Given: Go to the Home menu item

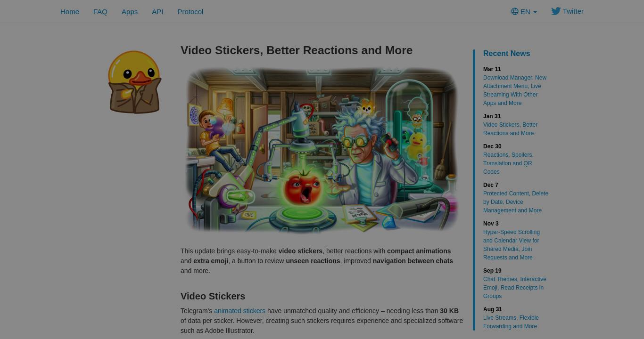Looking at the screenshot, I should (70, 11).
